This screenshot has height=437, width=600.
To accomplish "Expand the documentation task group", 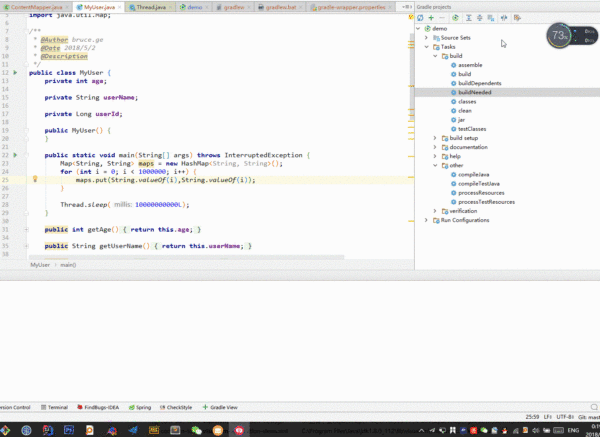I will click(x=435, y=147).
